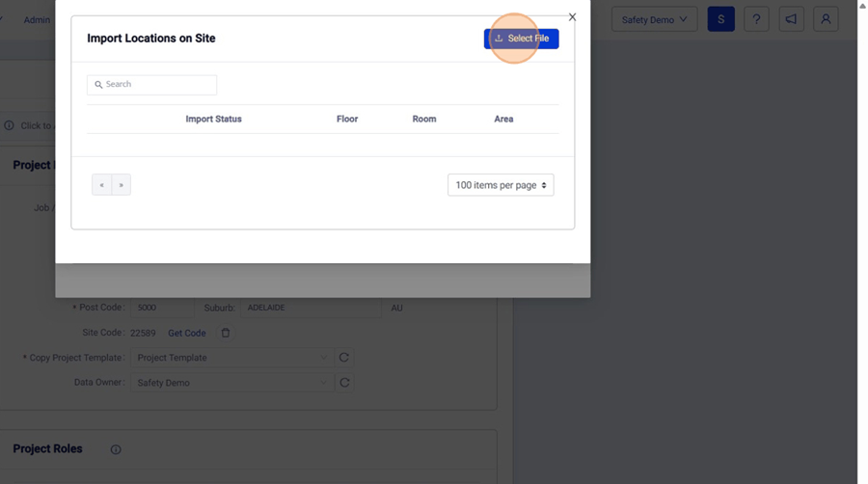Viewport: 868px width, 484px height.
Task: Close the Import Locations dialog
Action: click(572, 17)
